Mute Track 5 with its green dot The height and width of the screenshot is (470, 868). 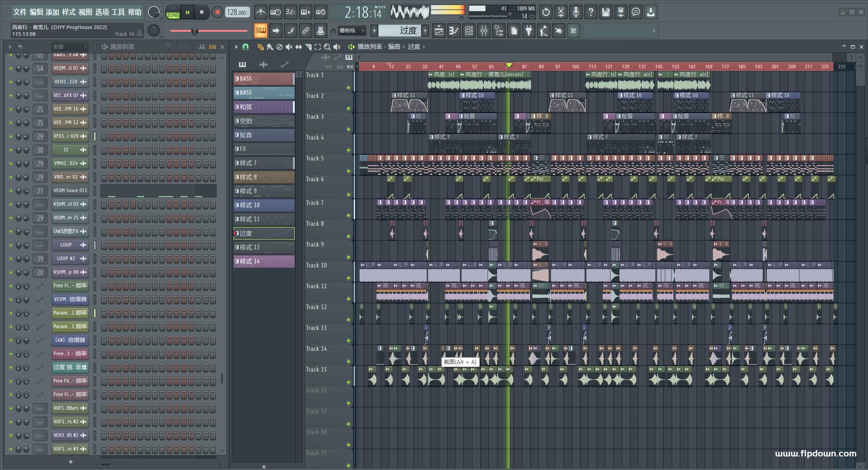[348, 171]
